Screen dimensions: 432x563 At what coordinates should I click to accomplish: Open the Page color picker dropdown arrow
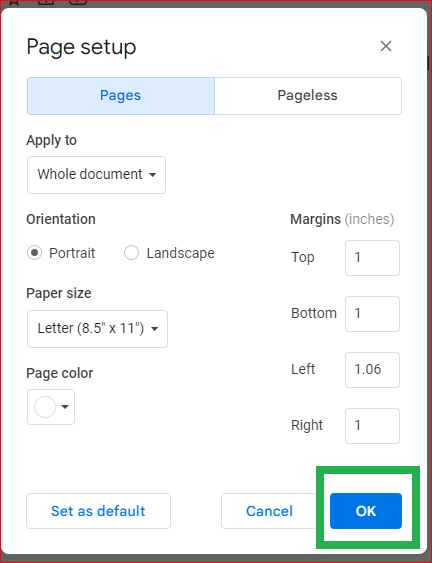tap(65, 407)
